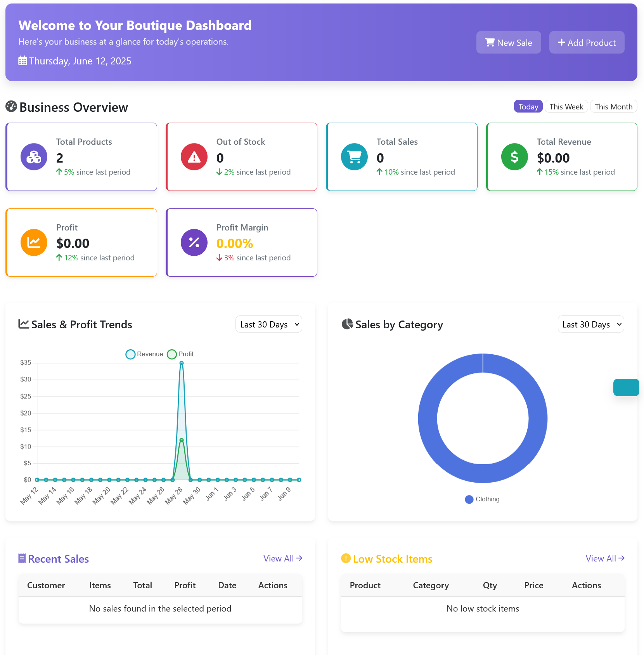This screenshot has height=655, width=644.
Task: Select the Today overview filter
Action: 528,107
